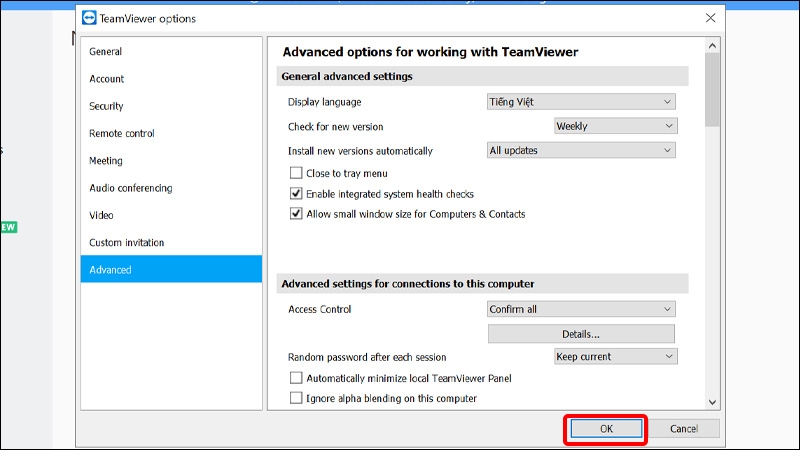Click the Access Control label
This screenshot has height=450, width=800.
coord(319,309)
